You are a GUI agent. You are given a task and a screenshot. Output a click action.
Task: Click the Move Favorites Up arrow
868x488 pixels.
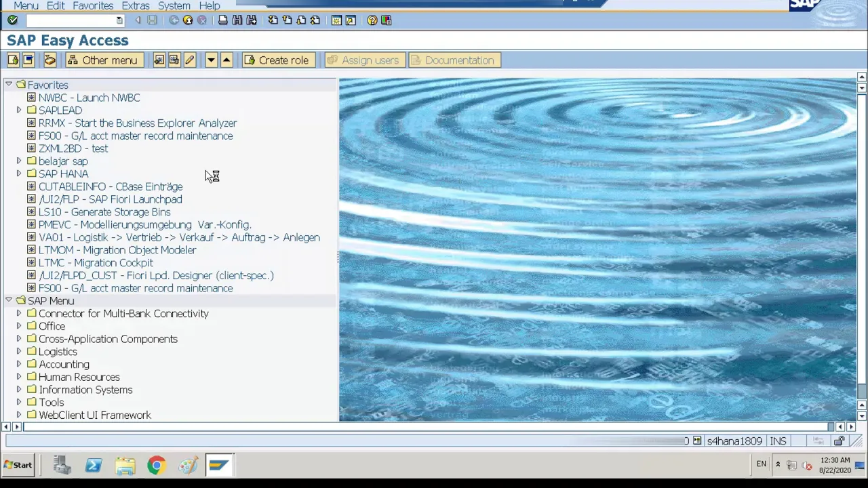pyautogui.click(x=226, y=60)
